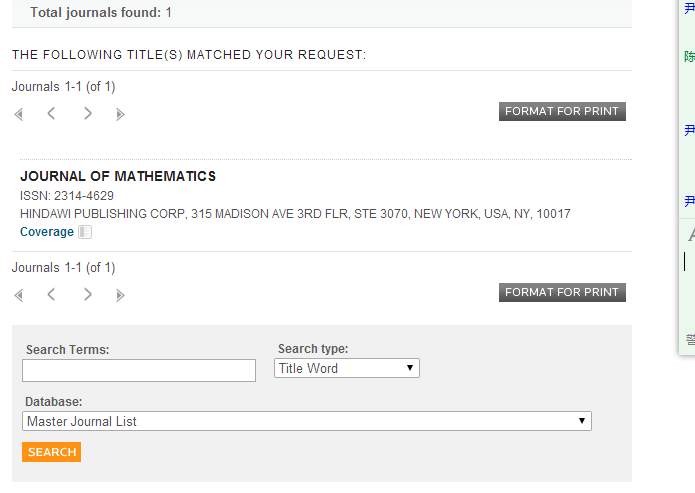Jump to last page in bottom pagination

pyautogui.click(x=120, y=295)
